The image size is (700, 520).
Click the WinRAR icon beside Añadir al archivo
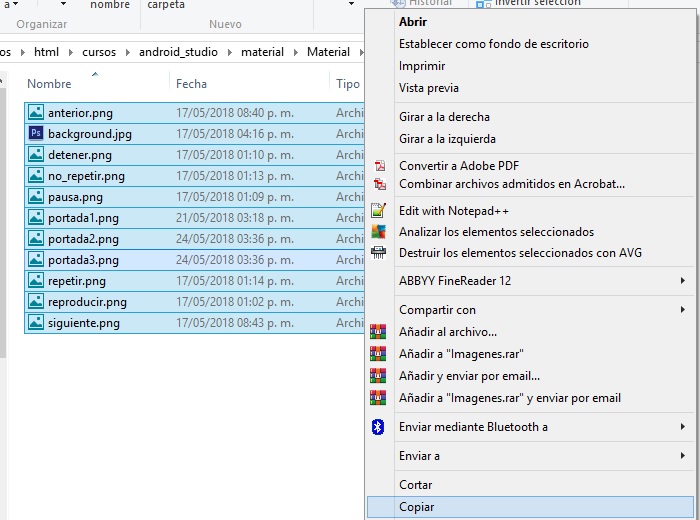[x=378, y=332]
